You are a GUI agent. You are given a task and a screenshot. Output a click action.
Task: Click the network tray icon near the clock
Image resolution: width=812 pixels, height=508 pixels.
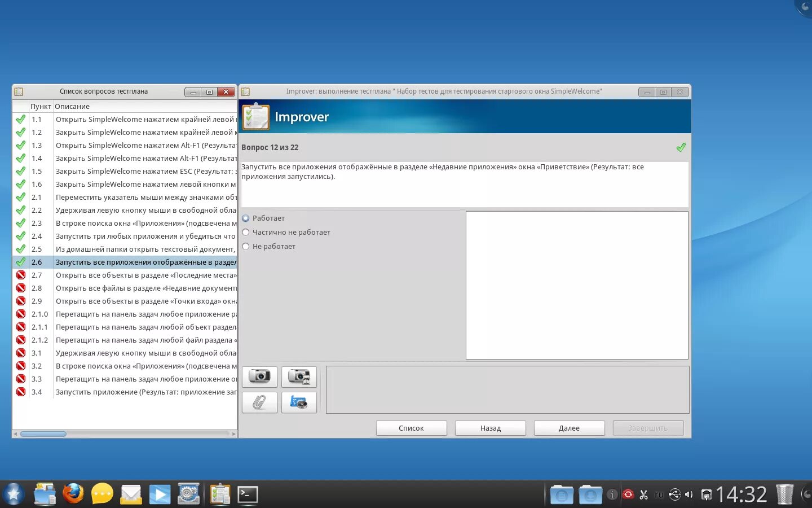pyautogui.click(x=706, y=495)
